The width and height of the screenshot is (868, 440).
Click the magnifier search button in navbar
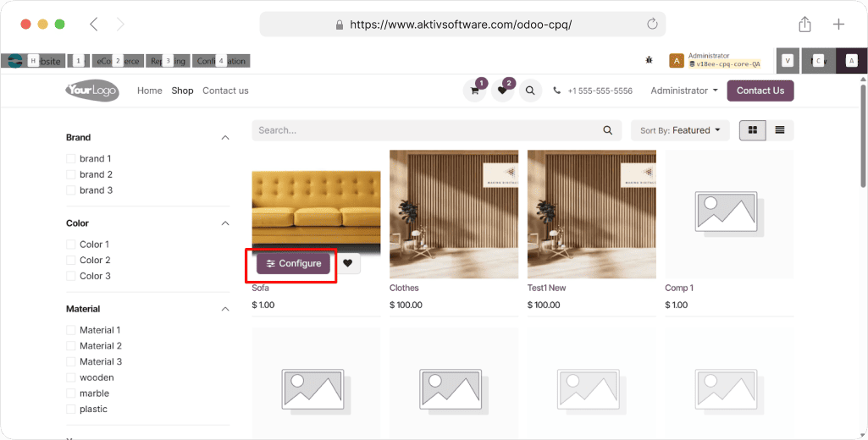530,91
